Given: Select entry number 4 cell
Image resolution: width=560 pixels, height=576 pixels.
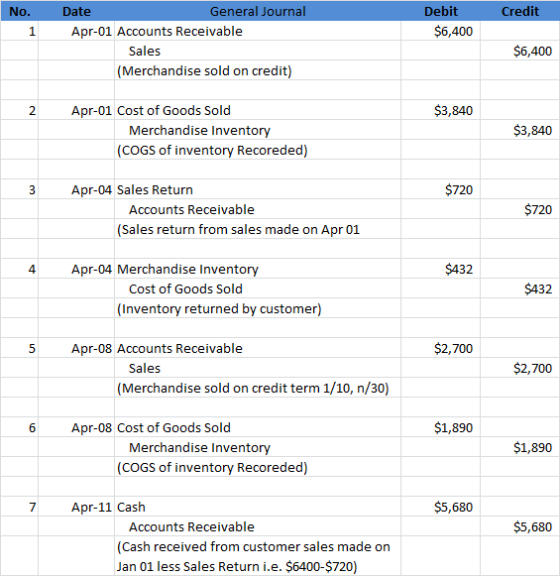Looking at the screenshot, I should pos(19,269).
